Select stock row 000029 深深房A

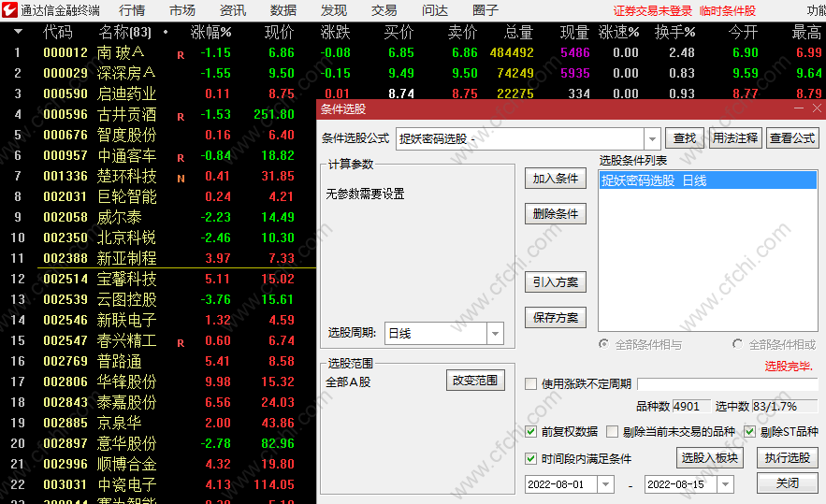click(x=413, y=73)
